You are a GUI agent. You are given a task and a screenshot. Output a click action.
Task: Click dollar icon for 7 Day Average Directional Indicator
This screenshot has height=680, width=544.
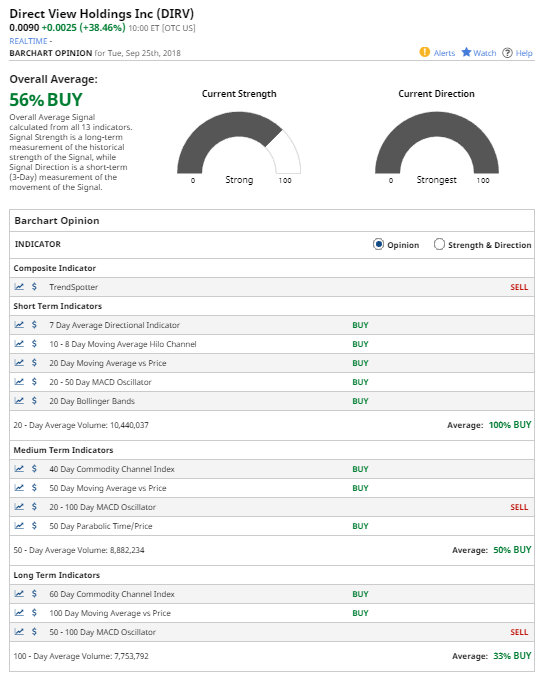(x=34, y=325)
